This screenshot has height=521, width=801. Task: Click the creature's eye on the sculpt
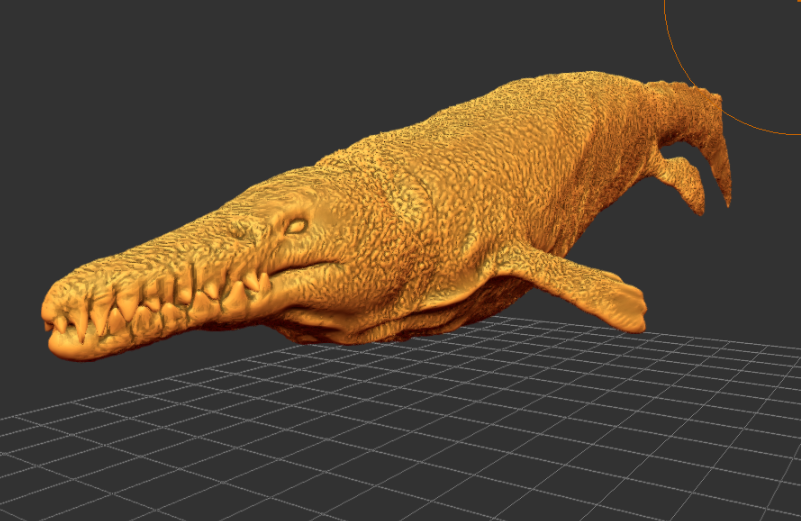click(296, 226)
